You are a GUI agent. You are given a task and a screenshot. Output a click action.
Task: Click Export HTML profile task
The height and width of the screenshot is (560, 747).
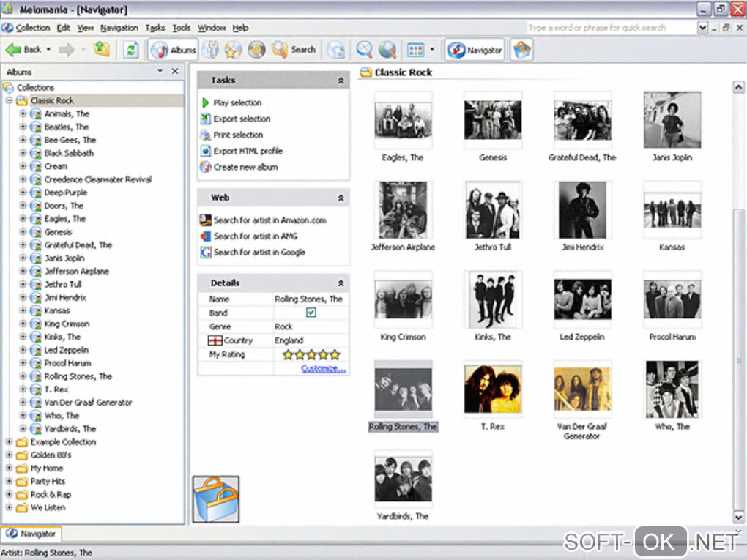(248, 152)
